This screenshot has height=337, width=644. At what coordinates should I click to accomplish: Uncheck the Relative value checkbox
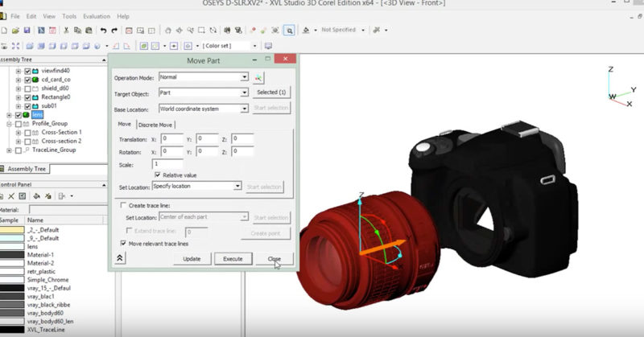(x=158, y=173)
